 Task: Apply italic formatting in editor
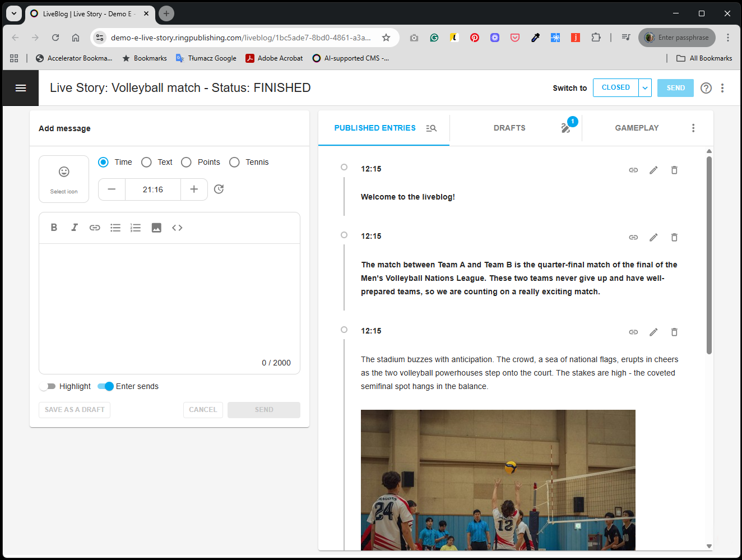[x=74, y=228]
